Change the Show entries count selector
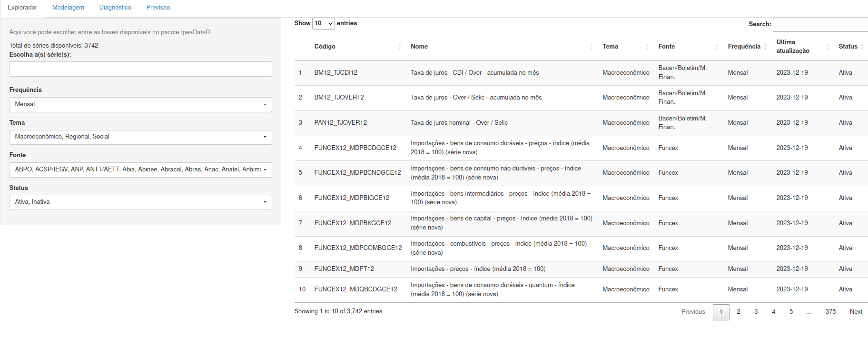This screenshot has height=339, width=868. coord(323,23)
